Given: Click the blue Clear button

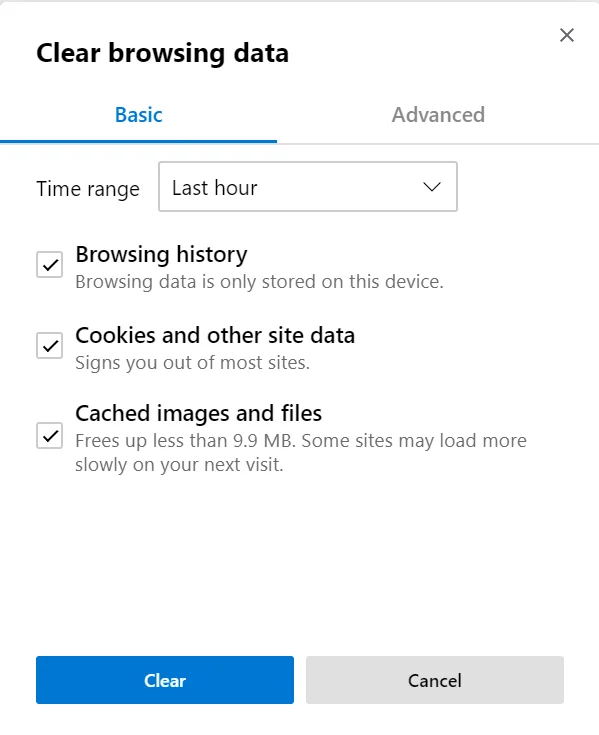Looking at the screenshot, I should tap(165, 680).
